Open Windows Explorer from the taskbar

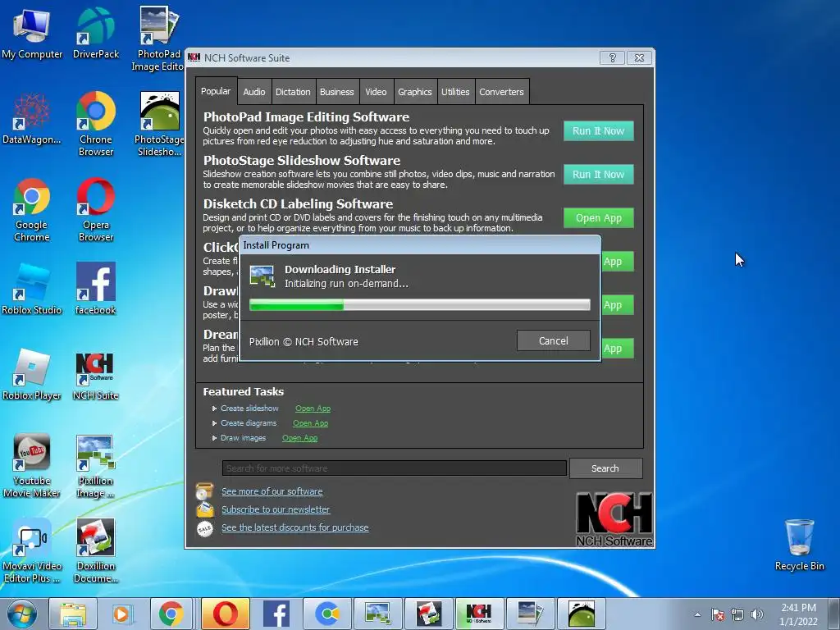coord(73,614)
